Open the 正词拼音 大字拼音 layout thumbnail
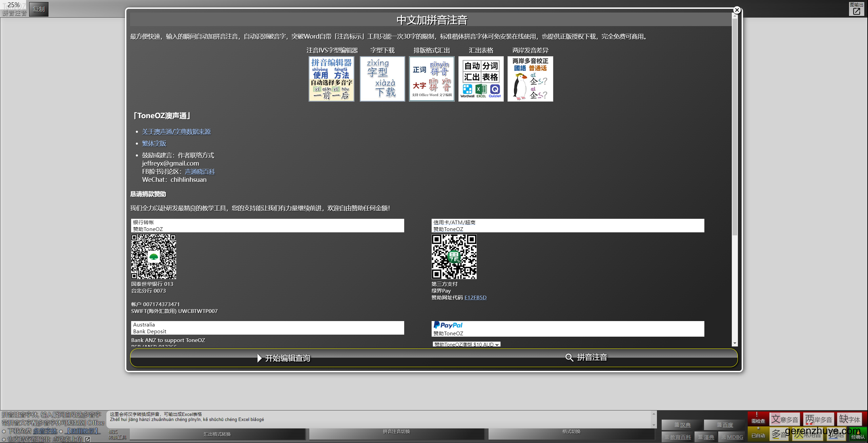Screen dimensions: 868x443 pyautogui.click(x=432, y=79)
